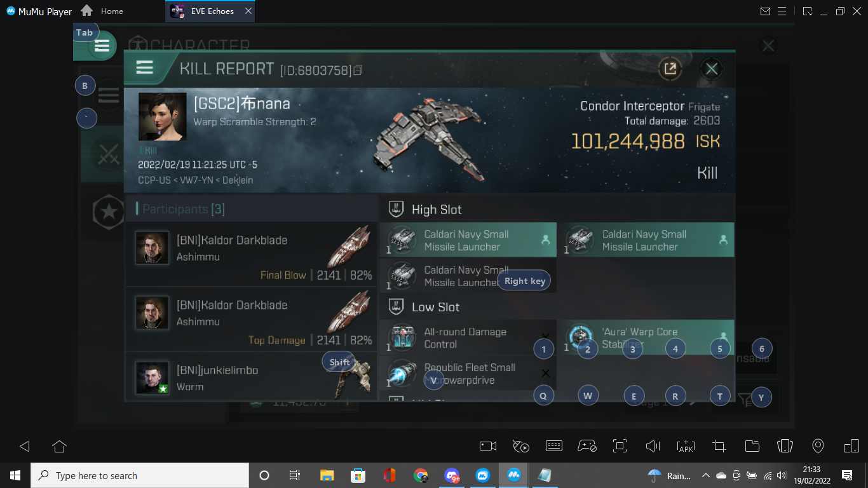The image size is (868, 488).
Task: Select the 'Aura' Warp Core Stabilizer module
Action: point(646,337)
